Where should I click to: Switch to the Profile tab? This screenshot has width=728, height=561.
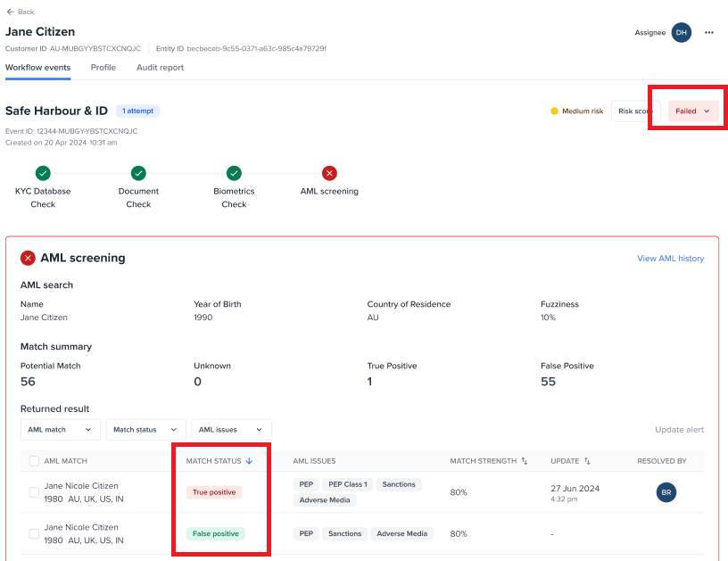pyautogui.click(x=103, y=67)
